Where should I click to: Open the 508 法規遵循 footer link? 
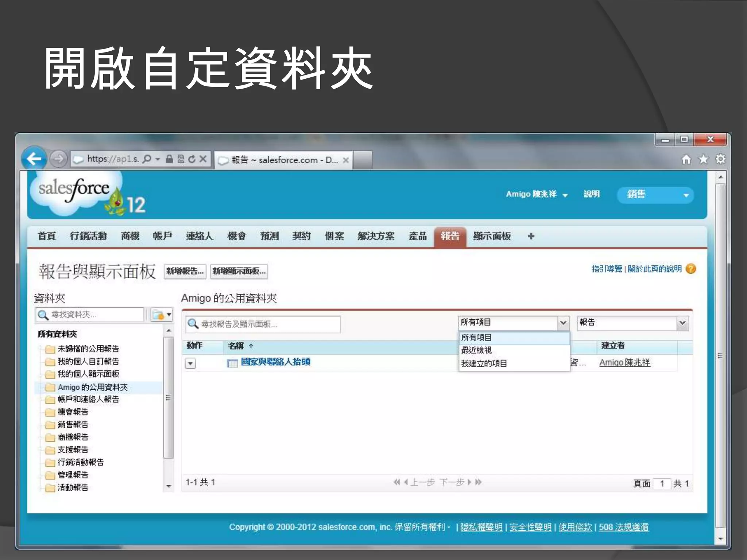coord(623,527)
